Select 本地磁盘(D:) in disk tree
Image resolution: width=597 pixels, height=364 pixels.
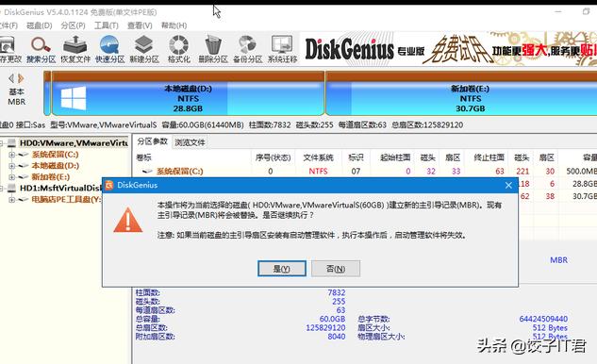click(56, 166)
